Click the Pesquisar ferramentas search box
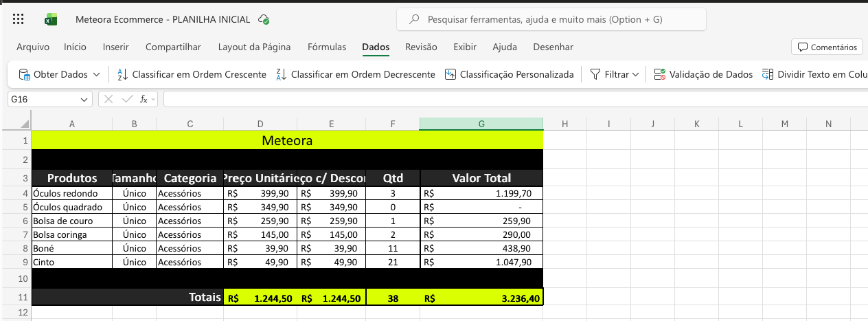Screen dimensions: 868x321 (x=551, y=20)
